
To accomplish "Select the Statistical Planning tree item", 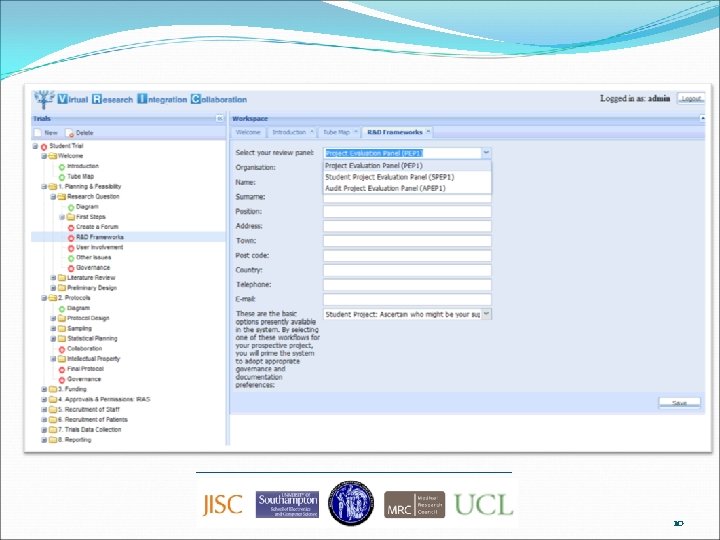I will coord(92,339).
